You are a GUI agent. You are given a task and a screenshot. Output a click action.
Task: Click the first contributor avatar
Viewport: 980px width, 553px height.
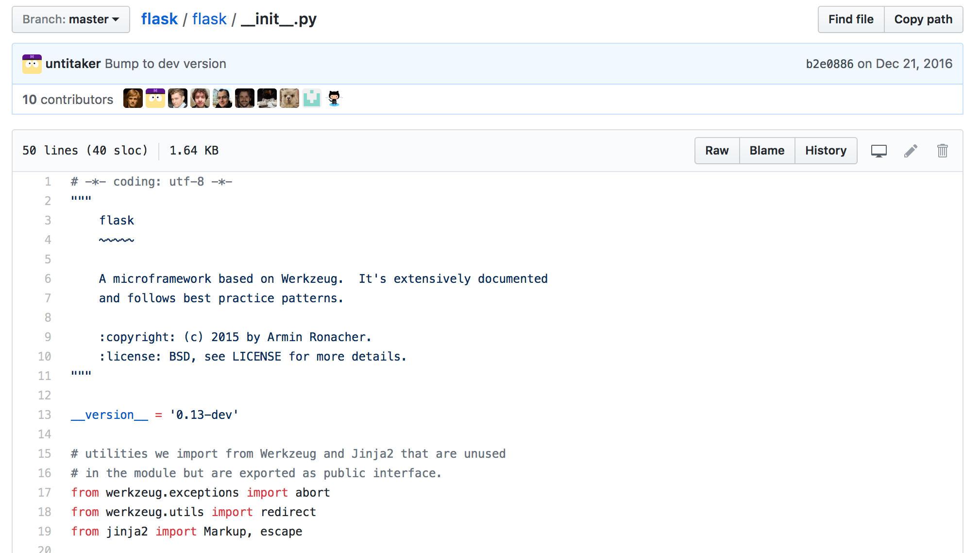(x=133, y=99)
